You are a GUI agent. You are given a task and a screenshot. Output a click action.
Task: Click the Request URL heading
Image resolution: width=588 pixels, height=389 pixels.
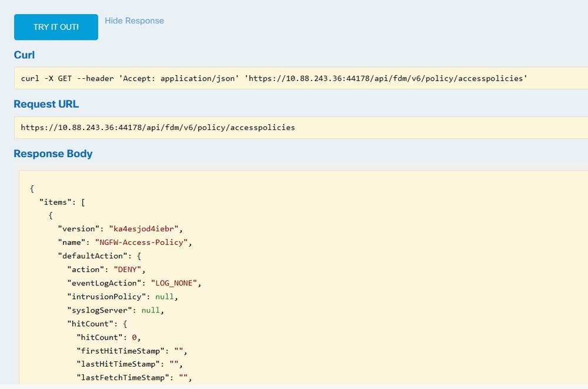point(46,104)
